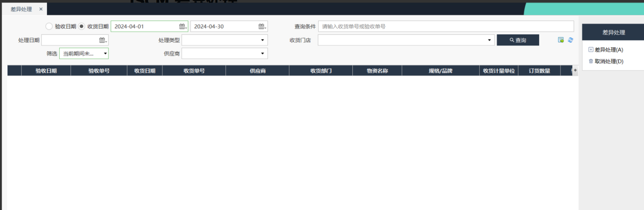Select the 收货日期 radio button
The image size is (644, 210).
coord(81,26)
